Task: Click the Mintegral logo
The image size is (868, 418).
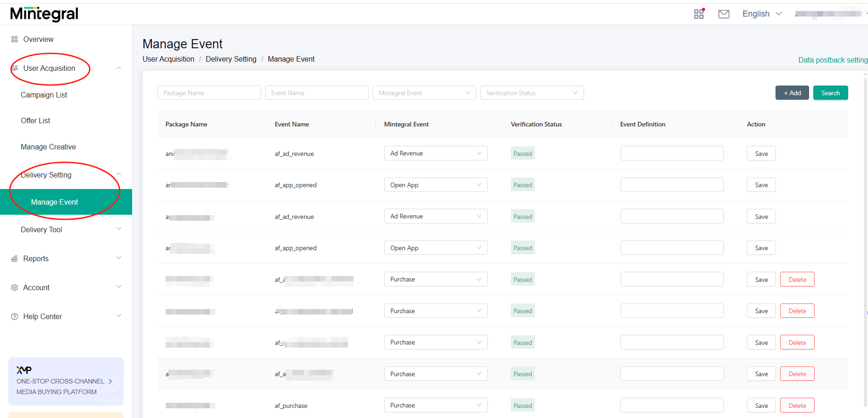Action: 44,14
